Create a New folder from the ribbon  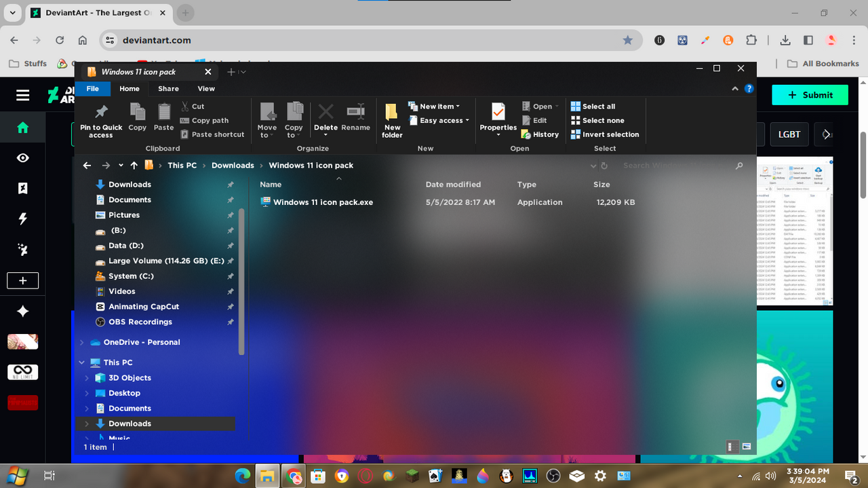click(392, 121)
